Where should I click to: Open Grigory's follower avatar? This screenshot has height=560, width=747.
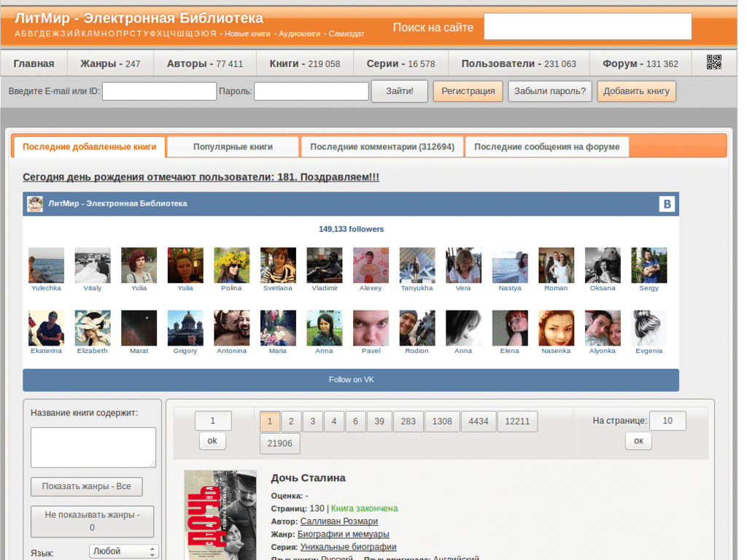[185, 328]
